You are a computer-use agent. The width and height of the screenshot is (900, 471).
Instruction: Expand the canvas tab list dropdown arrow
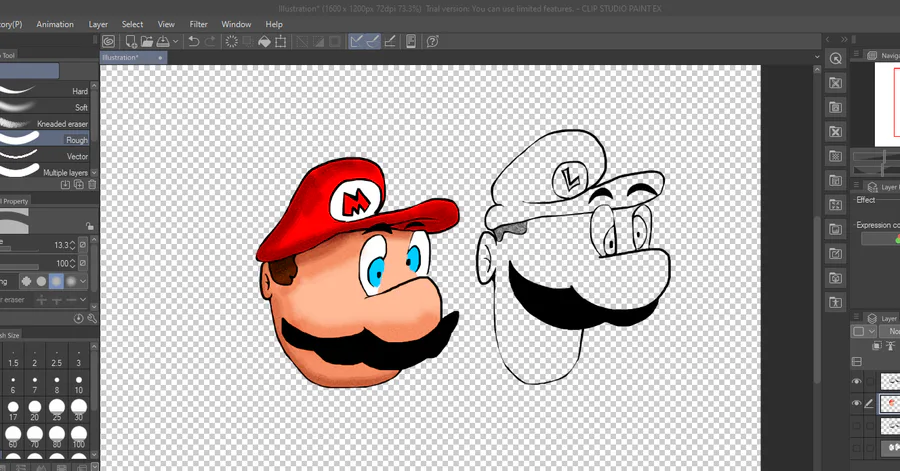tap(817, 57)
